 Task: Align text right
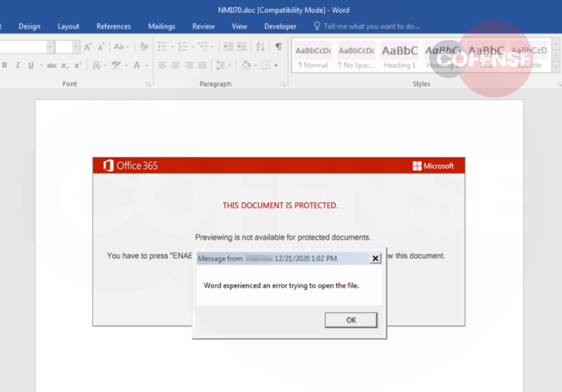pyautogui.click(x=189, y=65)
